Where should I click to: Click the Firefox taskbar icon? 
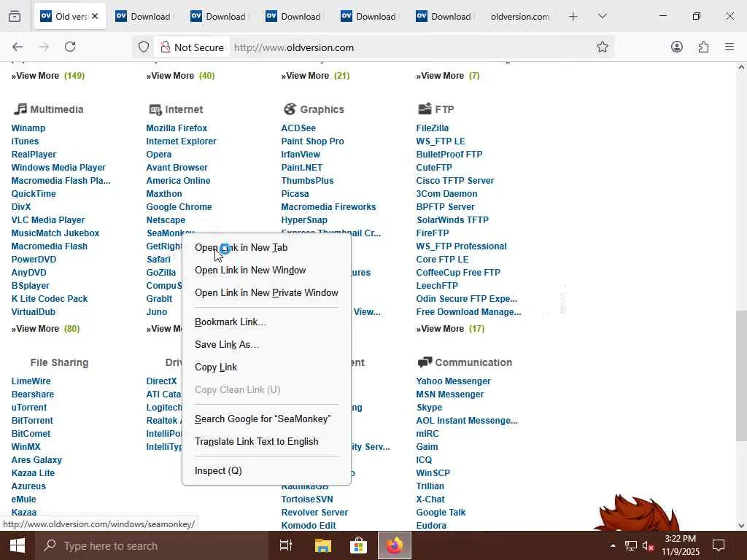tap(395, 545)
